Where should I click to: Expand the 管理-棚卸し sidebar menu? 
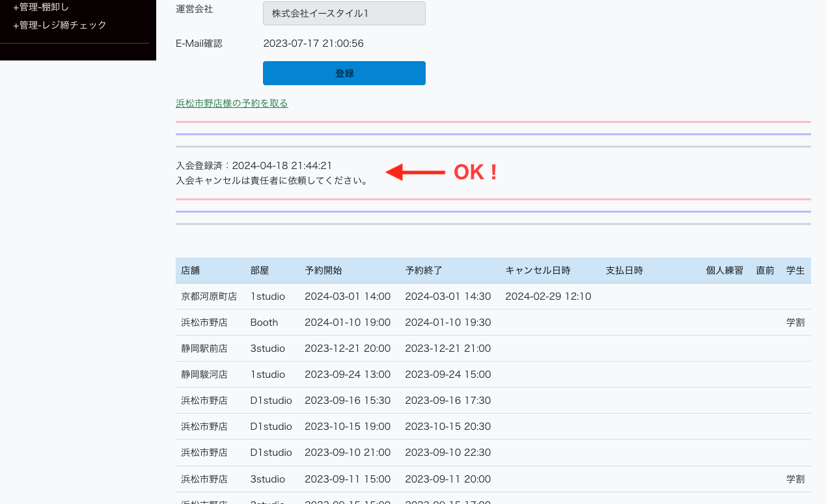(x=41, y=7)
